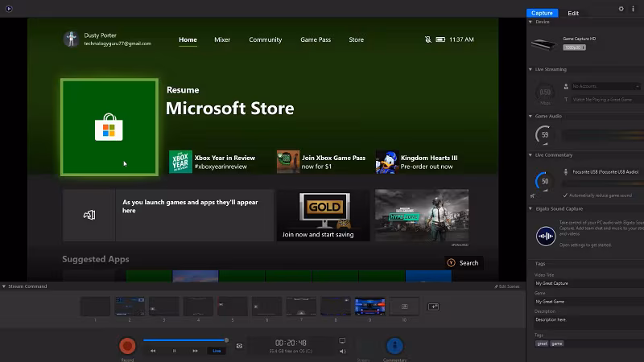Image resolution: width=644 pixels, height=362 pixels.
Task: Pause the preview playback
Action: coord(174,351)
